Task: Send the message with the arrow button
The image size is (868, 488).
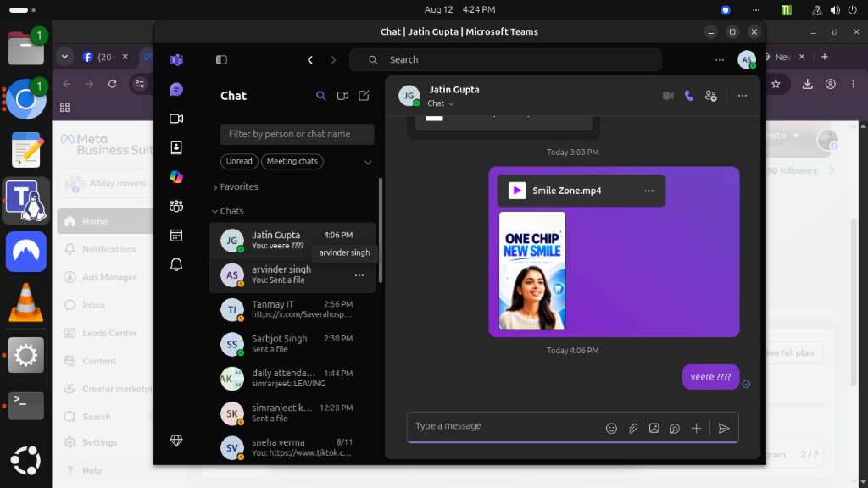Action: pyautogui.click(x=724, y=428)
